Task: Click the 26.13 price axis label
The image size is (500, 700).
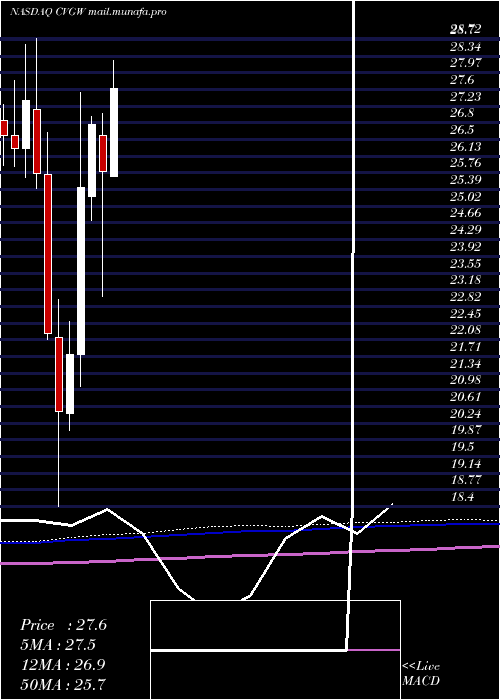Action: [466, 146]
